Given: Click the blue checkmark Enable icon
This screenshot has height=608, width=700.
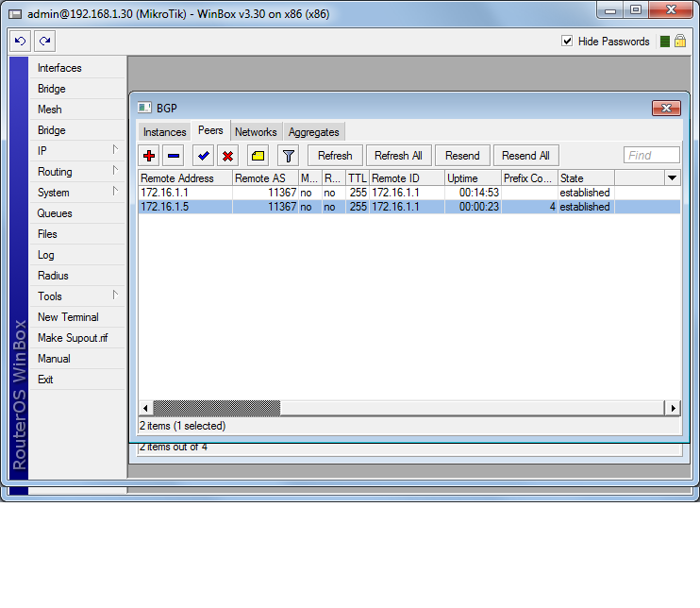Looking at the screenshot, I should click(x=204, y=156).
